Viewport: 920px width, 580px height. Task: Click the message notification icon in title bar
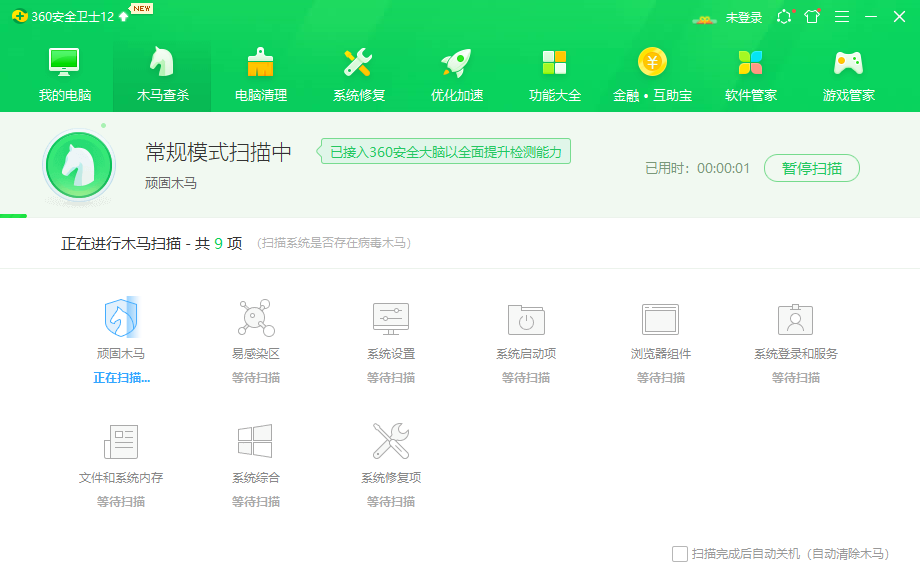(x=784, y=17)
